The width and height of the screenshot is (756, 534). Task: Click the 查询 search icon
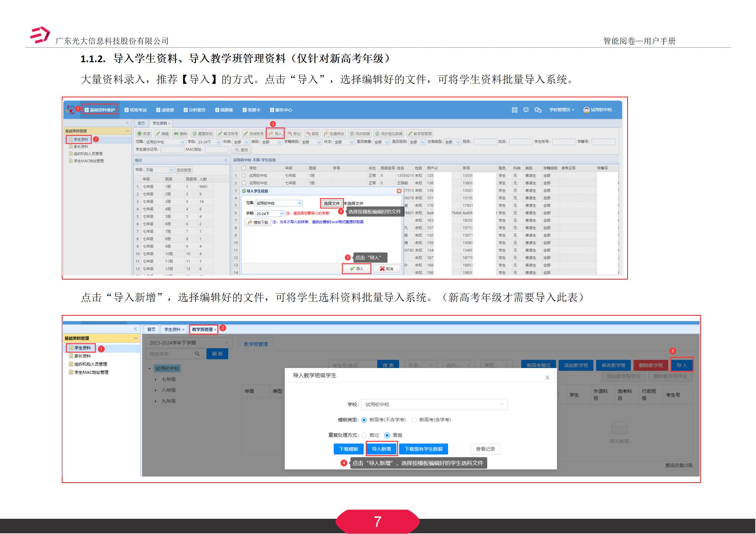point(242,150)
